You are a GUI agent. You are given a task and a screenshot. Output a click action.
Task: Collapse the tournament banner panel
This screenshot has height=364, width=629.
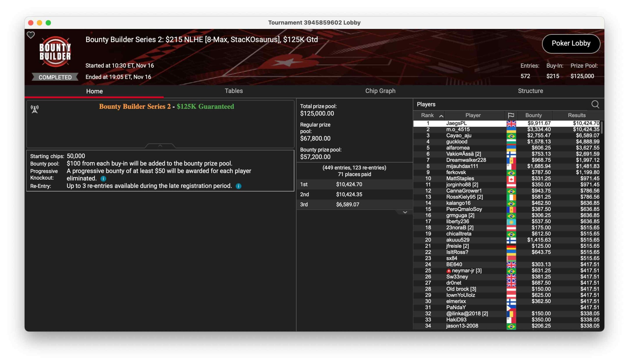[x=160, y=146]
